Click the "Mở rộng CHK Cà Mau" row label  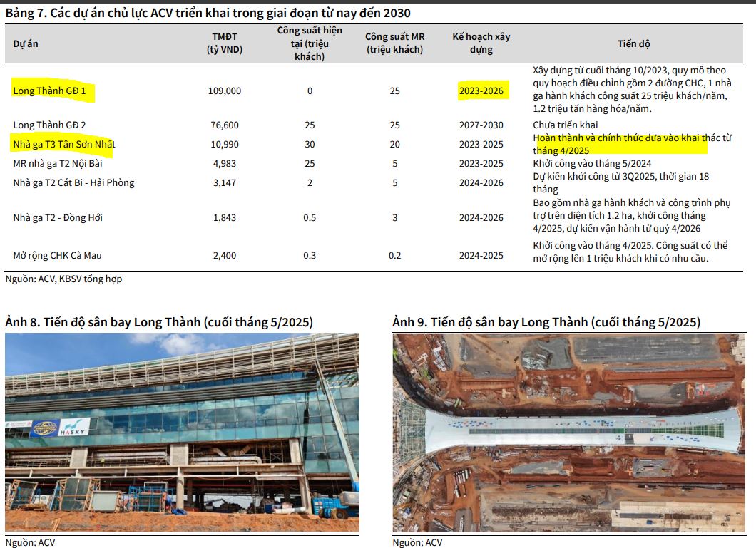click(x=58, y=255)
